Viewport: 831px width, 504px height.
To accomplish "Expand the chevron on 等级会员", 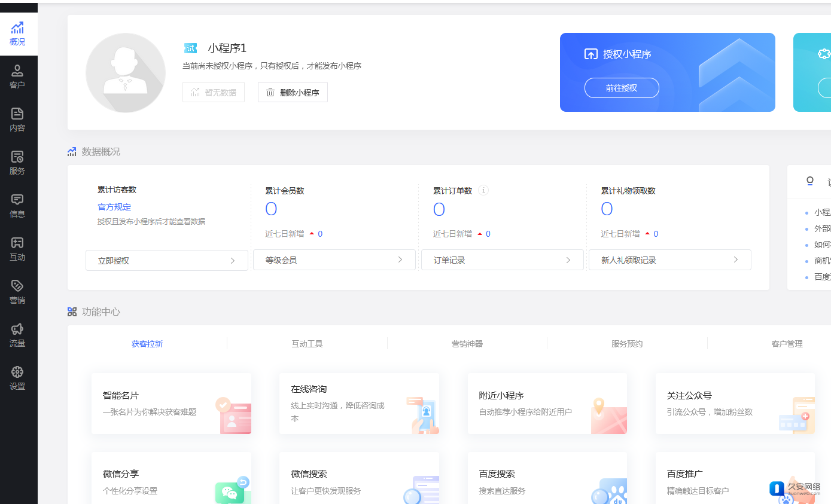I will [x=400, y=260].
